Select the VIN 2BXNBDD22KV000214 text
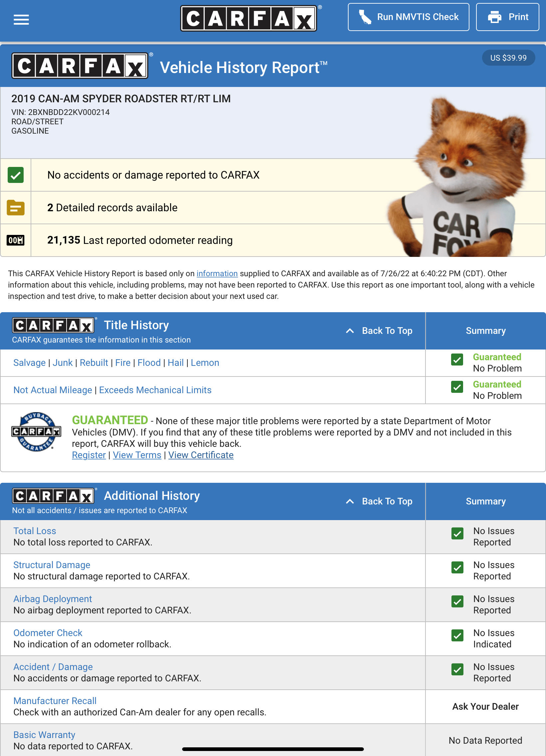Image resolution: width=546 pixels, height=756 pixels. pos(60,112)
